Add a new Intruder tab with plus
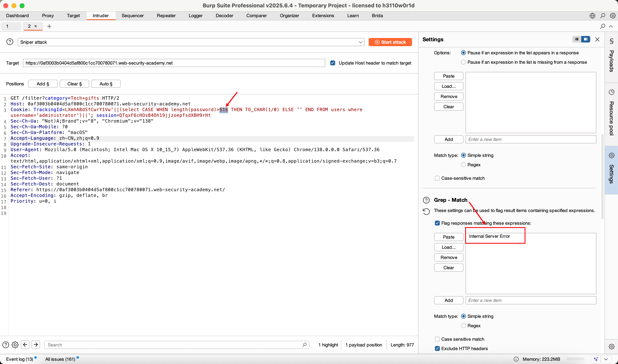Image resolution: width=618 pixels, height=364 pixels. click(x=49, y=26)
